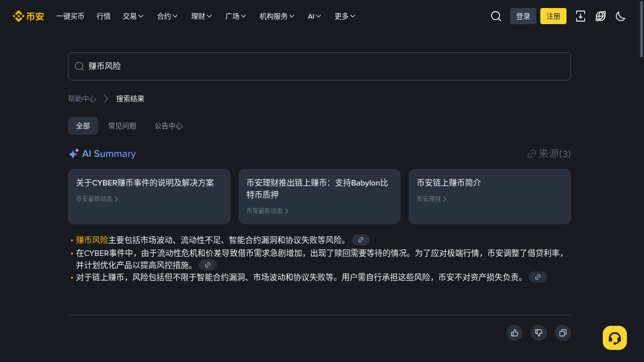644x362 pixels.
Task: Click the magnifier inside the search box
Action: (79, 66)
